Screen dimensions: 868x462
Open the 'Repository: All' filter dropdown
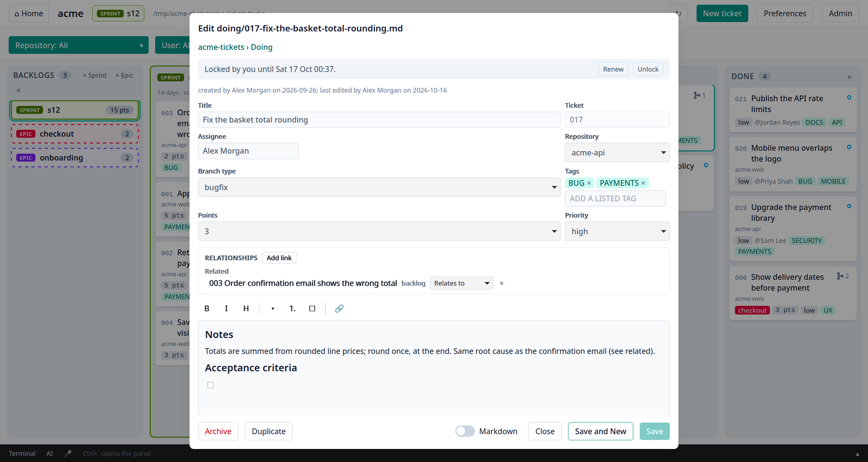point(79,45)
